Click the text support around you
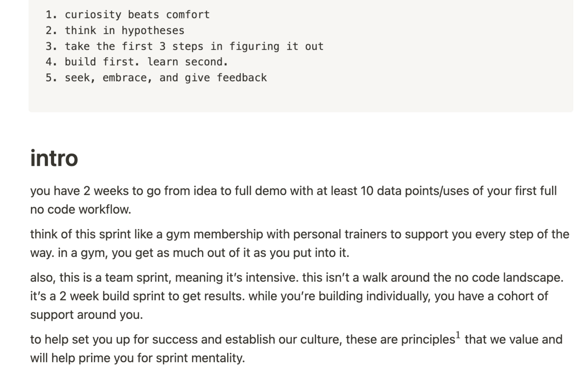This screenshot has width=588, height=380. pos(86,315)
